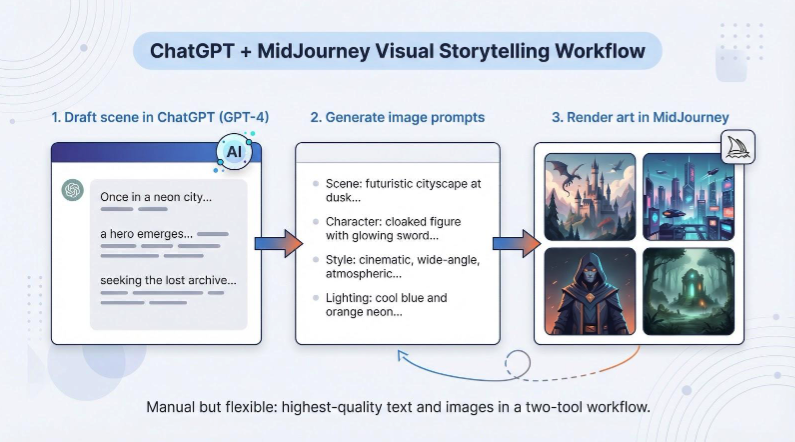
Task: Click bullet dot beside Scene prompt
Action: click(316, 184)
